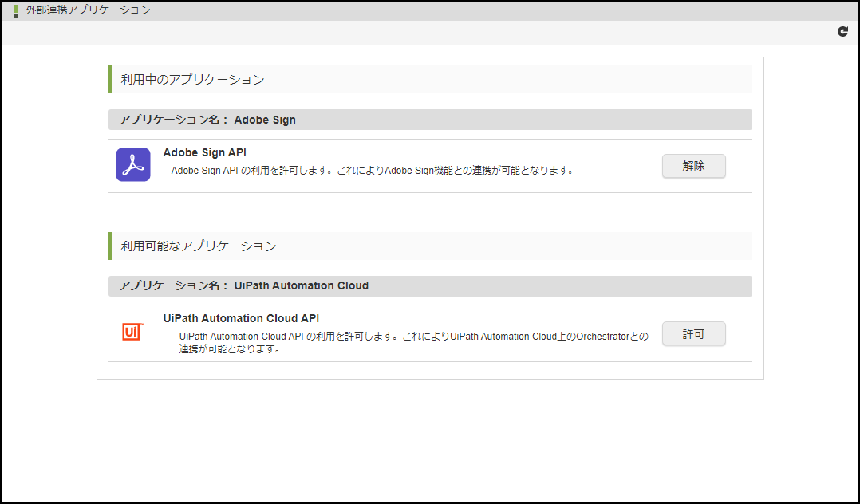Click the green bar beside 利用中のアプリケーション
The image size is (860, 504).
pyautogui.click(x=110, y=80)
